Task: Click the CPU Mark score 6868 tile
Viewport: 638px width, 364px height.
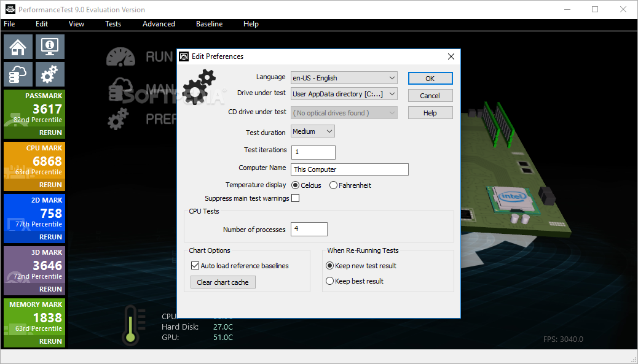Action: pyautogui.click(x=34, y=166)
